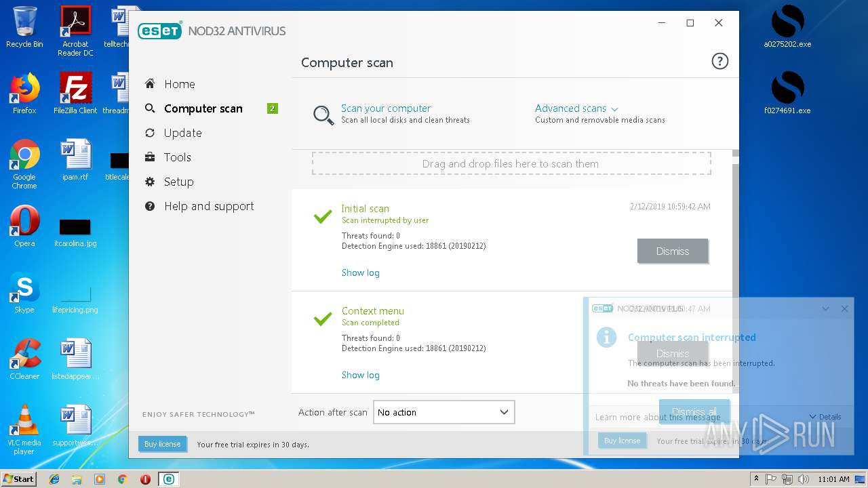Show log for Context menu scan
The width and height of the screenshot is (868, 488).
[360, 375]
